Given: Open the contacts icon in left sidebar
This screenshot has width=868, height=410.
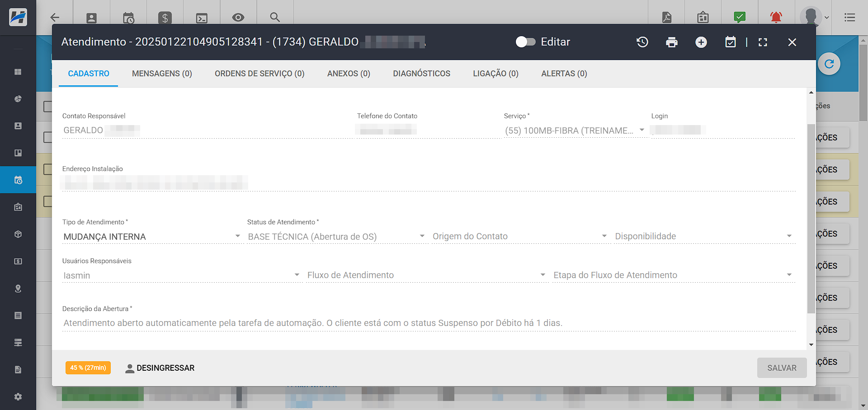Looking at the screenshot, I should [18, 126].
